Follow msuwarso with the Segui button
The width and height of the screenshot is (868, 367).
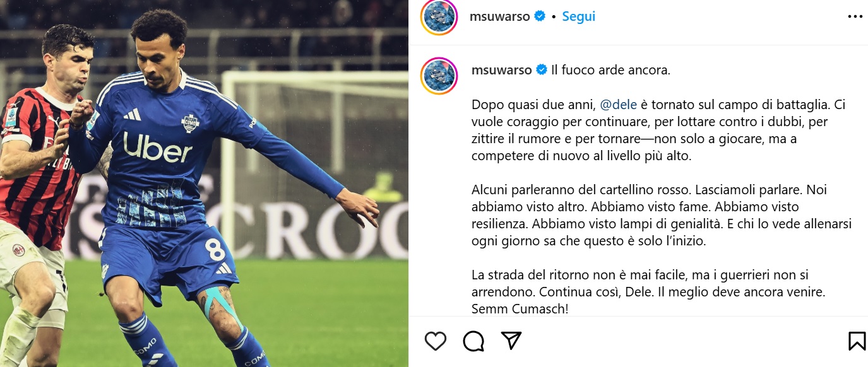coord(578,17)
